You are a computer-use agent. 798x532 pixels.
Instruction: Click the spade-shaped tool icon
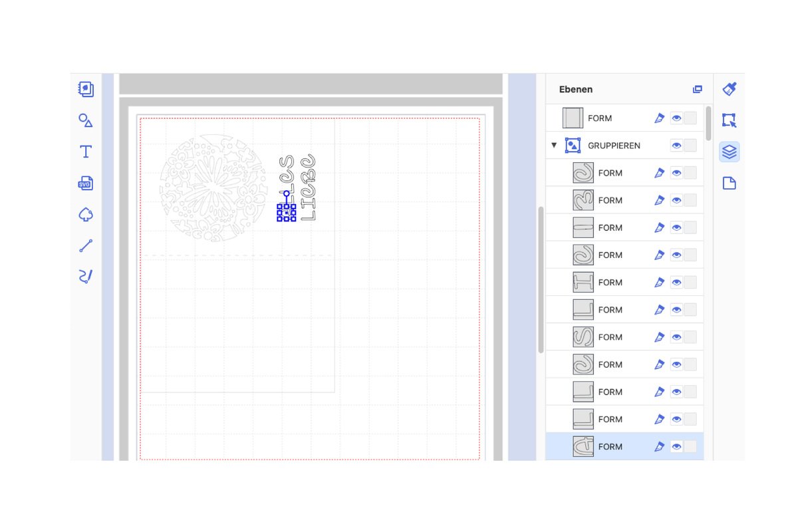point(86,215)
